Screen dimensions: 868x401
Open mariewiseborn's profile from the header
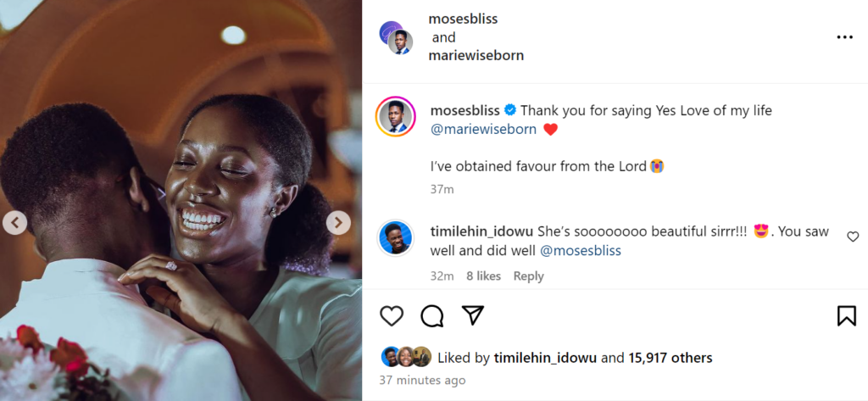pyautogui.click(x=477, y=55)
